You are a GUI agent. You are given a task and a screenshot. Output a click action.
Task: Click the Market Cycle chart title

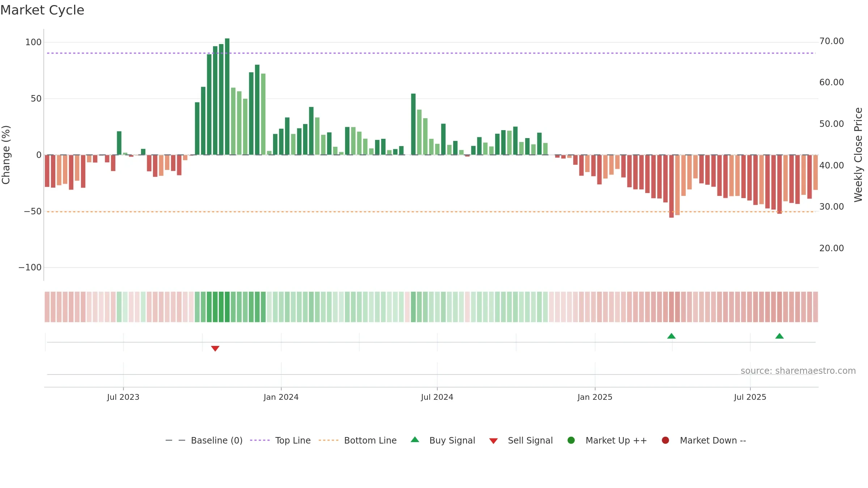click(42, 10)
